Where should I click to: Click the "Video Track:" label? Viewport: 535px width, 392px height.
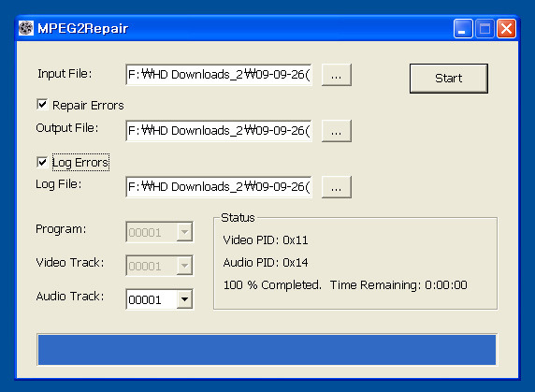[x=70, y=263]
